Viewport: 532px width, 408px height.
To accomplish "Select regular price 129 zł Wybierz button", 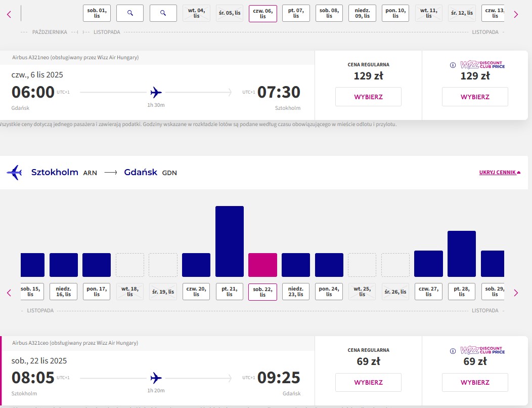I will [369, 97].
